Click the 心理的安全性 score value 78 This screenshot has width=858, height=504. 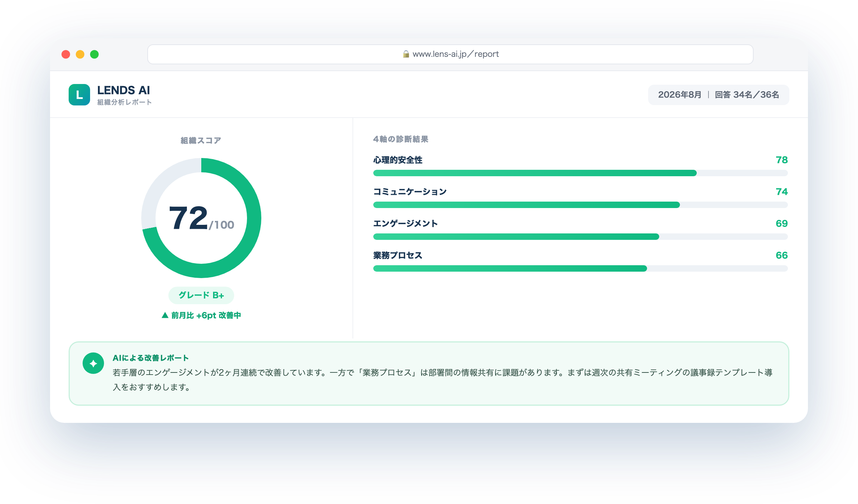click(x=782, y=160)
